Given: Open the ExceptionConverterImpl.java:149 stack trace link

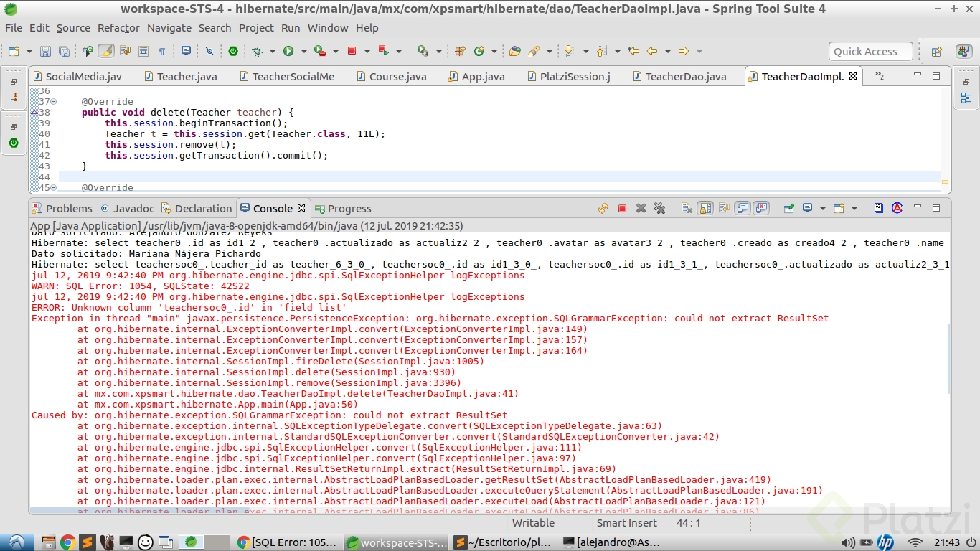Looking at the screenshot, I should pyautogui.click(x=494, y=329).
